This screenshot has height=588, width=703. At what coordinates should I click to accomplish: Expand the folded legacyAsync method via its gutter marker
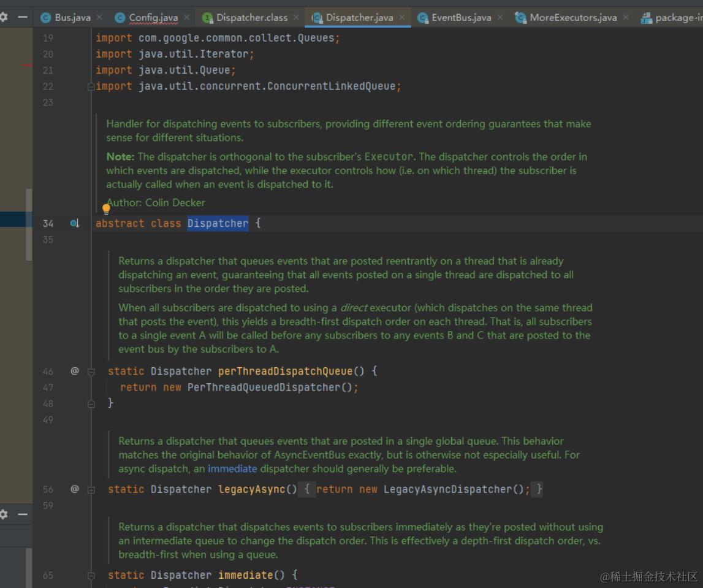coord(91,490)
